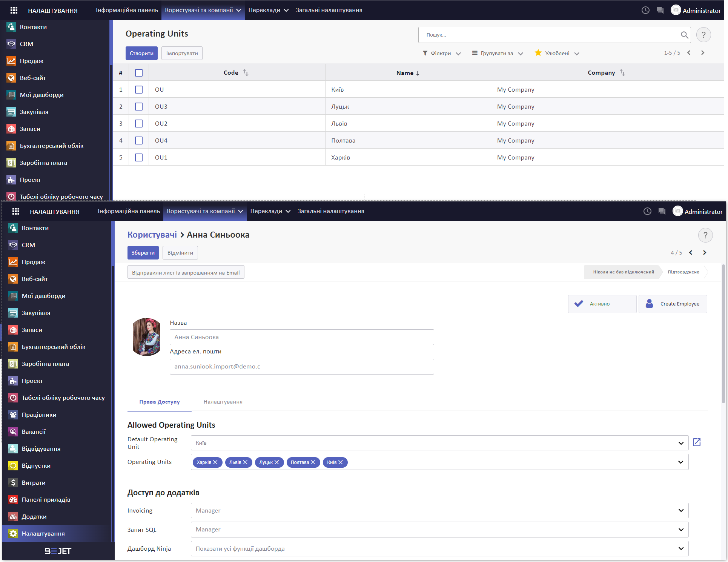Expand the Фільтри dropdown

(x=442, y=53)
